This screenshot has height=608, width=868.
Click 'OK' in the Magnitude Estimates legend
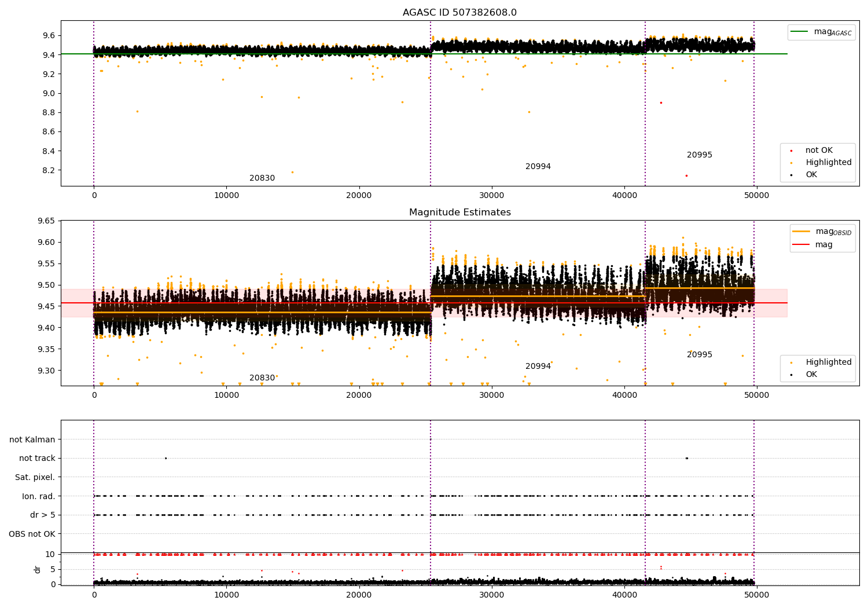[811, 375]
